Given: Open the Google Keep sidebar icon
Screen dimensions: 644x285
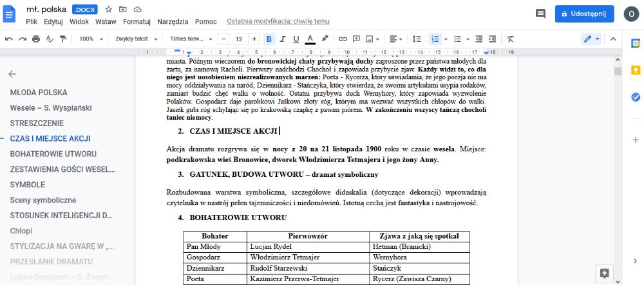Looking at the screenshot, I should pyautogui.click(x=636, y=70).
